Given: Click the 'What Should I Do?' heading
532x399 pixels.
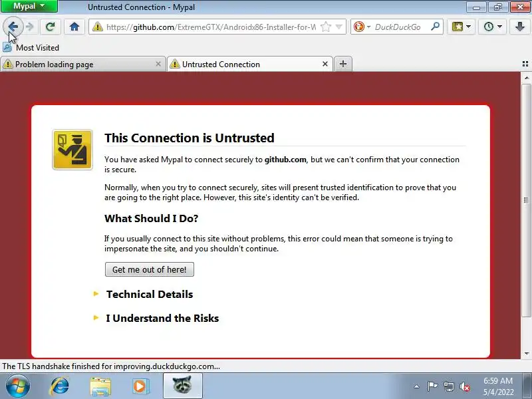Looking at the screenshot, I should click(x=152, y=218).
